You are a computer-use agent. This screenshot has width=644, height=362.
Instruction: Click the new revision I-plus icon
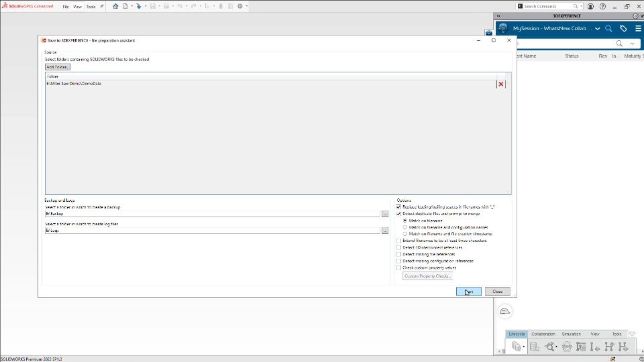(x=595, y=347)
